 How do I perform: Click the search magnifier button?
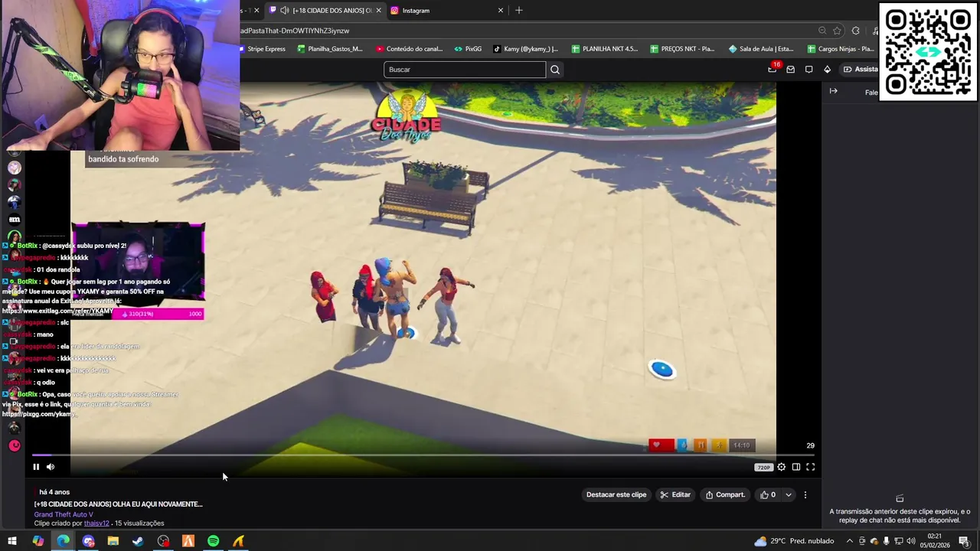[555, 70]
